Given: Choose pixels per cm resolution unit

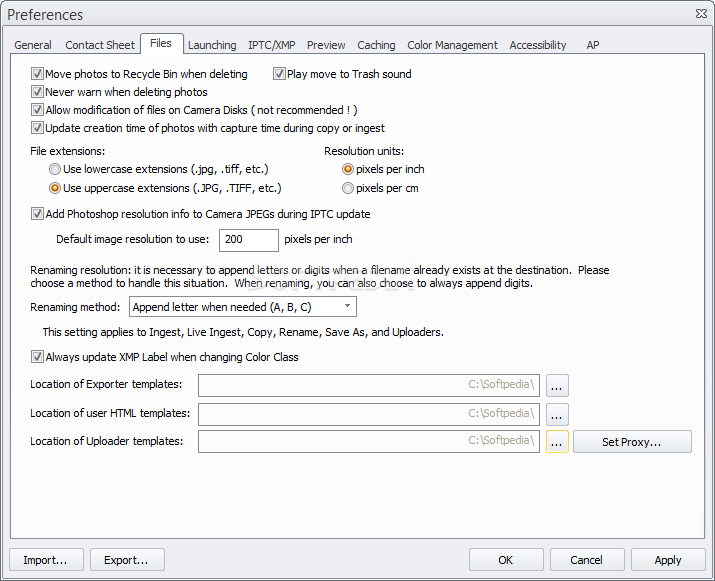Looking at the screenshot, I should point(348,188).
